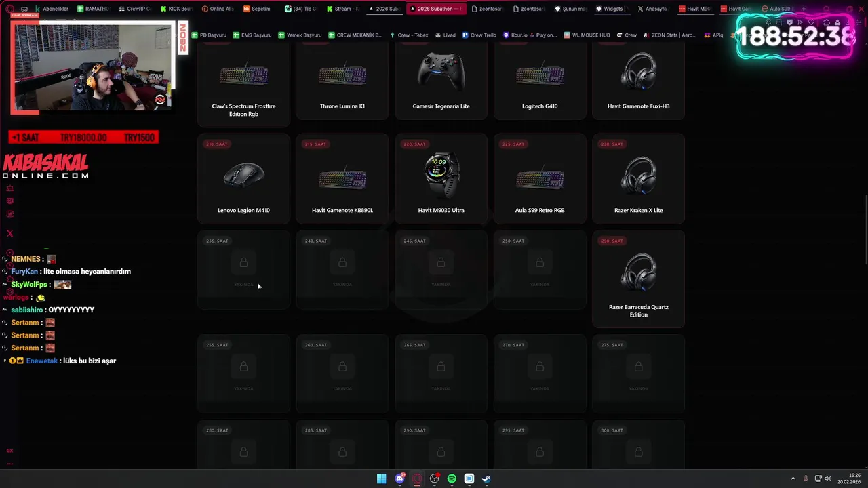Click the Opera GX logo menu button
The height and width of the screenshot is (488, 868).
tap(9, 9)
